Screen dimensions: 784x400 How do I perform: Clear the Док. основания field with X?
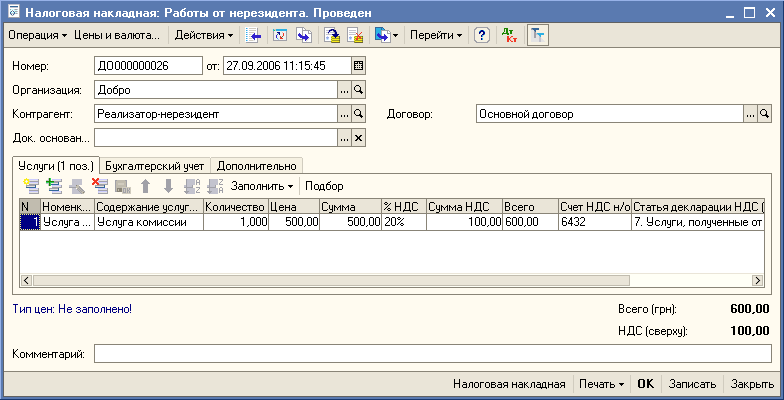(x=360, y=138)
